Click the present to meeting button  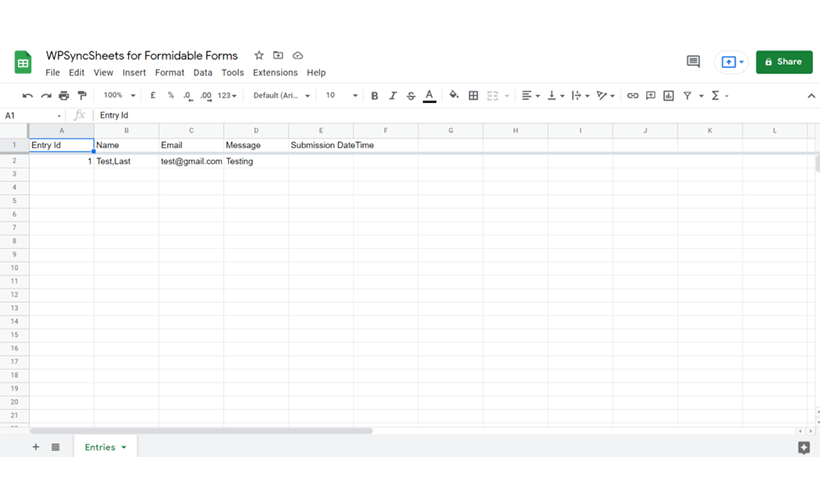click(x=732, y=62)
